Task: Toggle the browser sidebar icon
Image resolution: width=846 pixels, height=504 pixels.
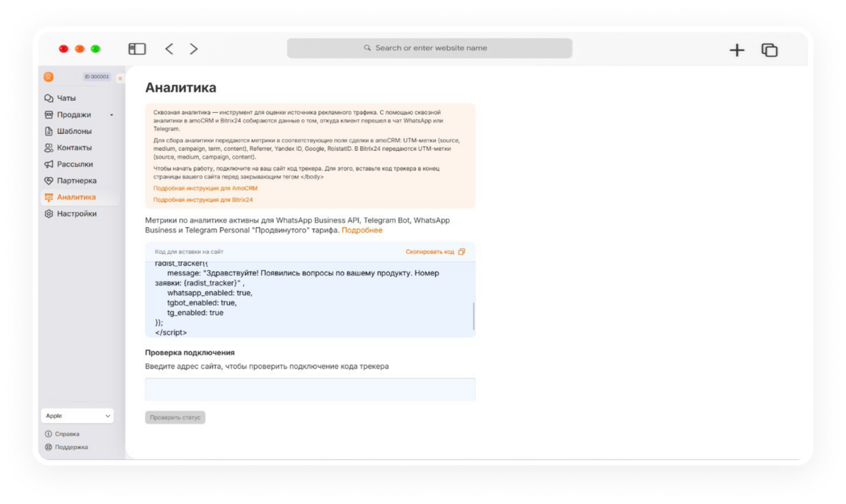Action: coord(137,49)
